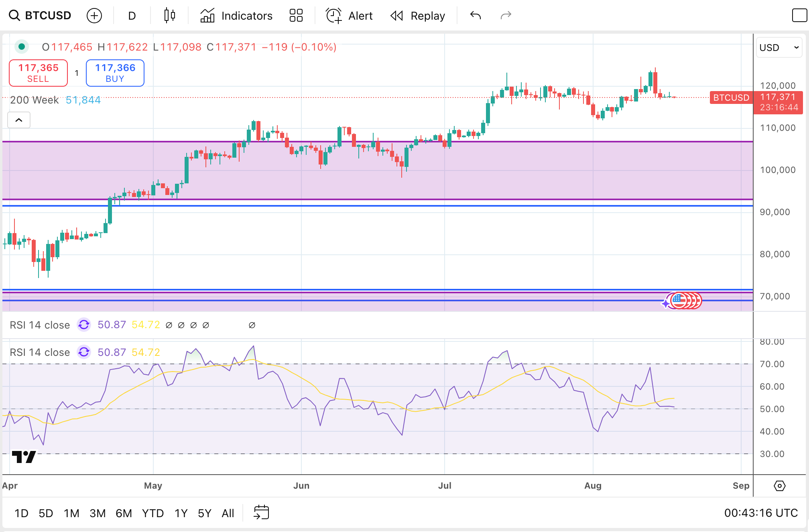Open the candlestick chart style selector

[169, 16]
